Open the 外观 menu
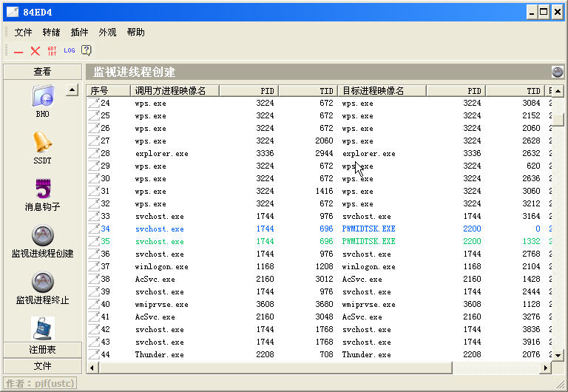 pos(107,33)
